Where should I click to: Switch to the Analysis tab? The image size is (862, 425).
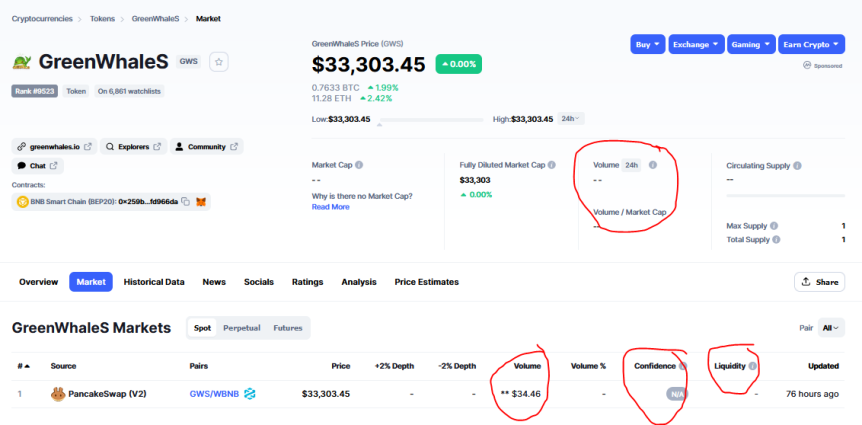[x=359, y=282]
